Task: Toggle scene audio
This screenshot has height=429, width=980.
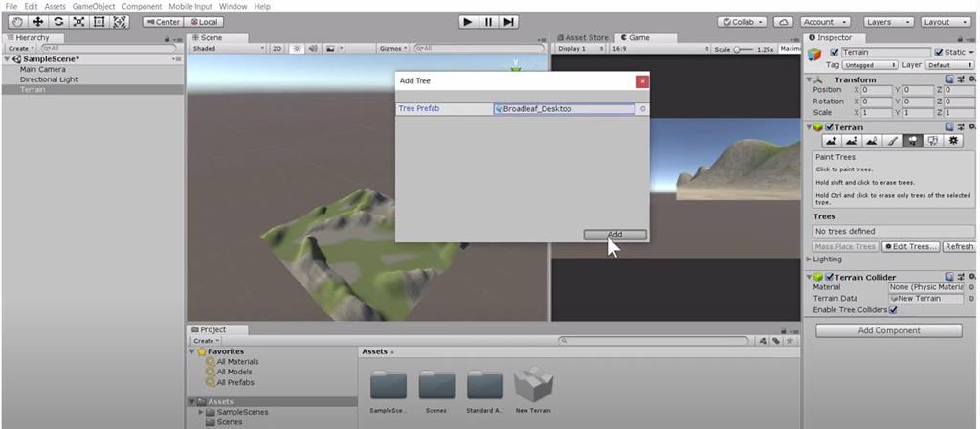Action: [313, 48]
